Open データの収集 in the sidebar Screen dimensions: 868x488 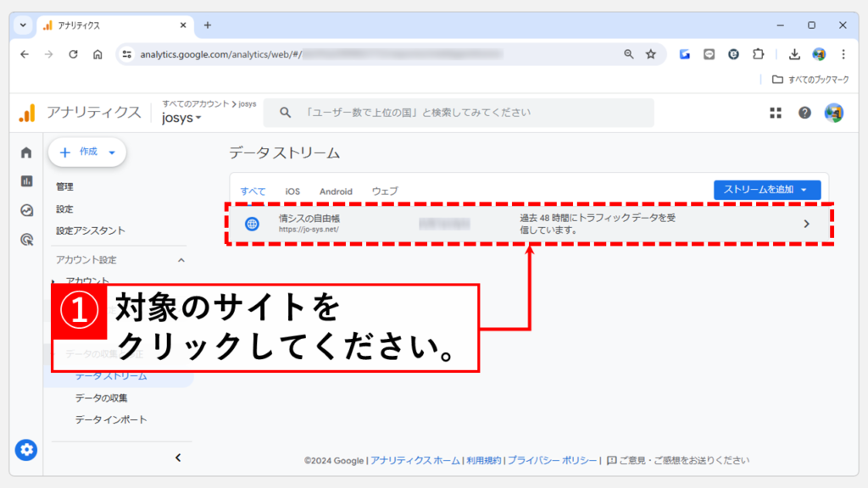(x=102, y=398)
